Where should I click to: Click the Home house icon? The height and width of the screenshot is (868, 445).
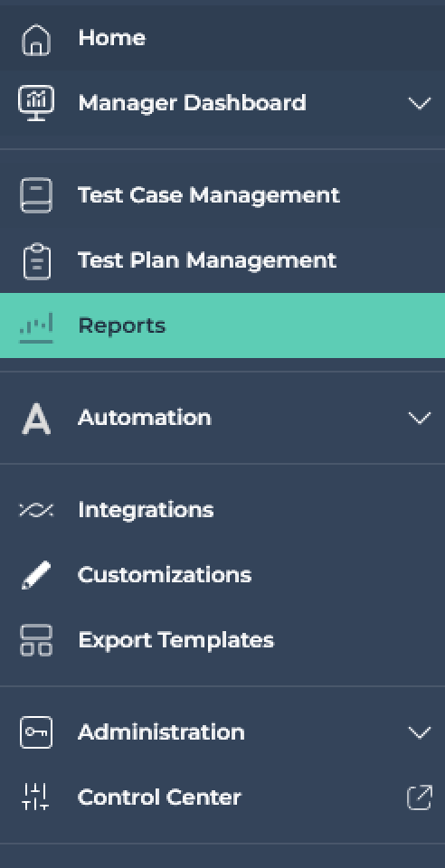click(36, 40)
